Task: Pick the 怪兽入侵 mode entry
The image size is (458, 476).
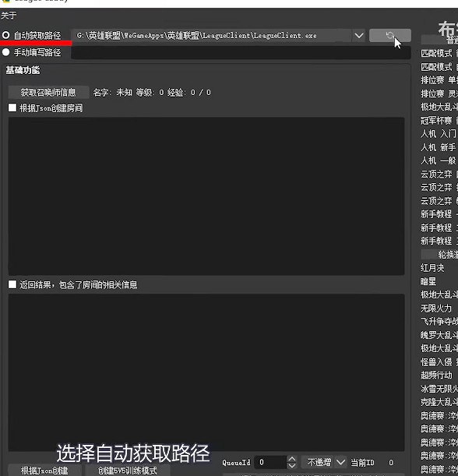Action: point(439,361)
